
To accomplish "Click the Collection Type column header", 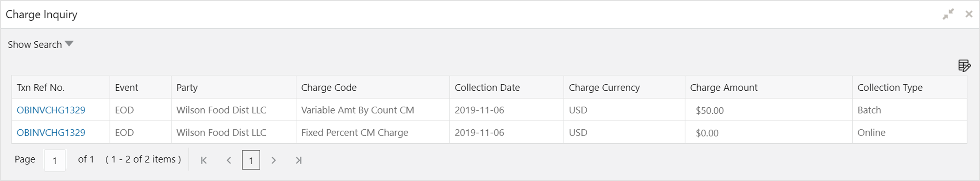I will [x=890, y=87].
